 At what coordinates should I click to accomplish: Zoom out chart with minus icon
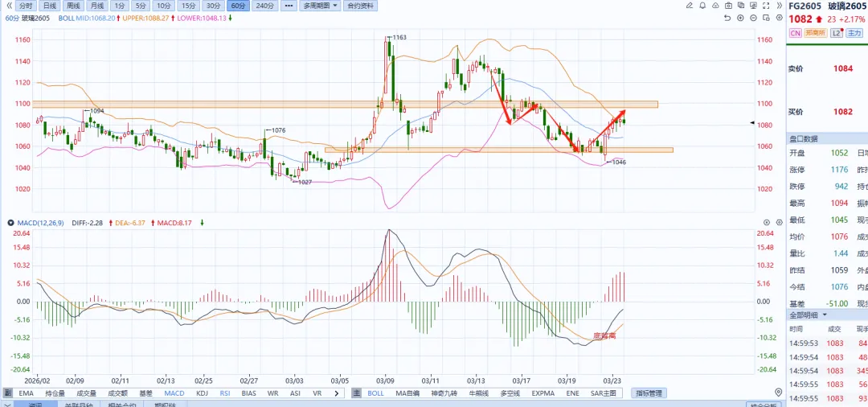pos(754,18)
